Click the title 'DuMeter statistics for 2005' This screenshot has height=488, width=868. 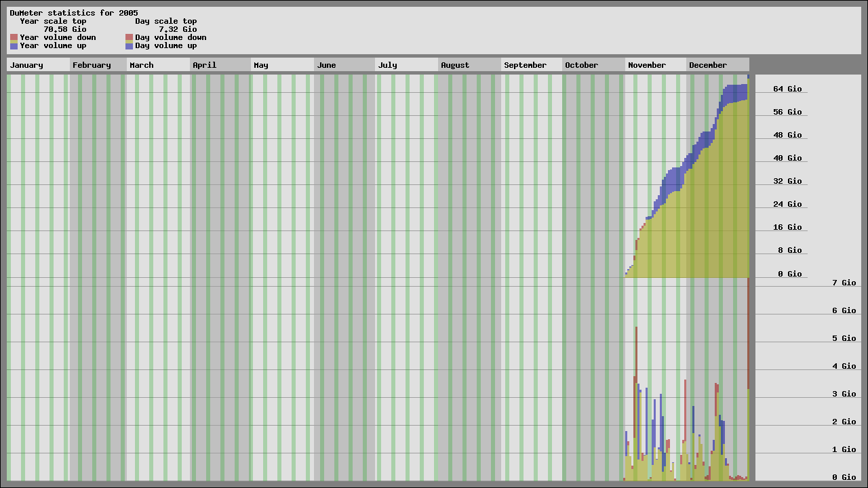[x=74, y=13]
